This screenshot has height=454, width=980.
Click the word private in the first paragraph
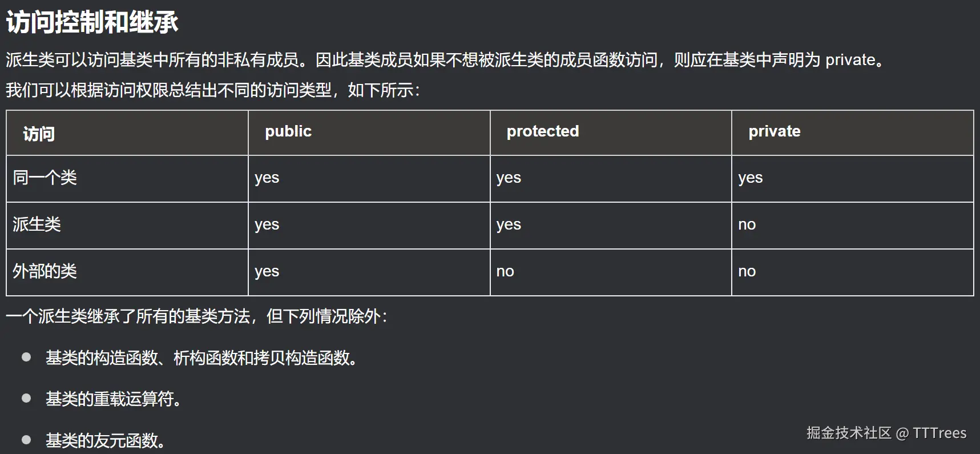tap(850, 60)
